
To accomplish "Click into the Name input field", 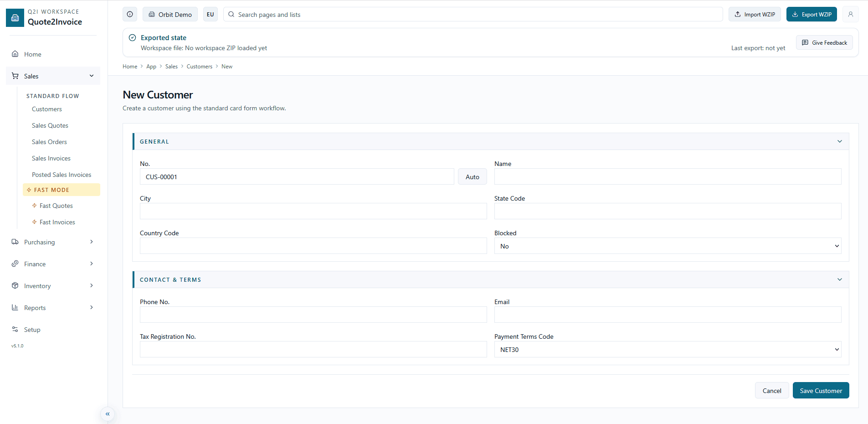I will (668, 177).
